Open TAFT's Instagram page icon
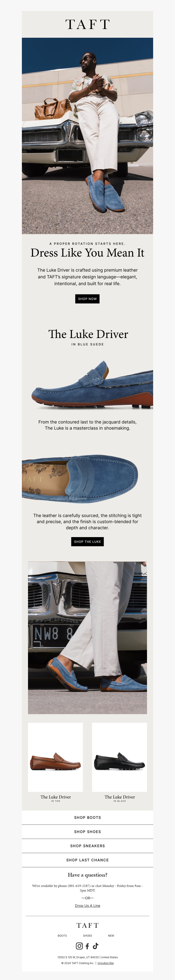This screenshot has height=980, width=175. (x=79, y=946)
